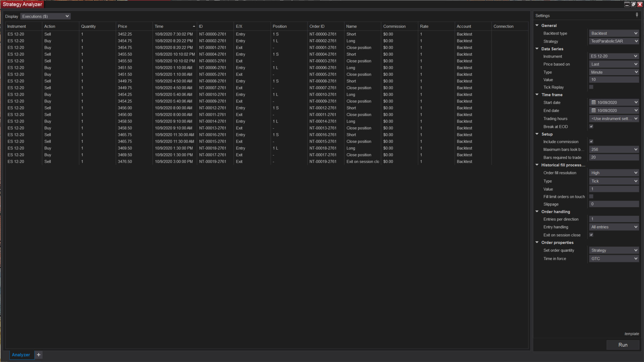Click the pin icon in Settings panel
Image resolution: width=644 pixels, height=362 pixels.
pyautogui.click(x=637, y=15)
